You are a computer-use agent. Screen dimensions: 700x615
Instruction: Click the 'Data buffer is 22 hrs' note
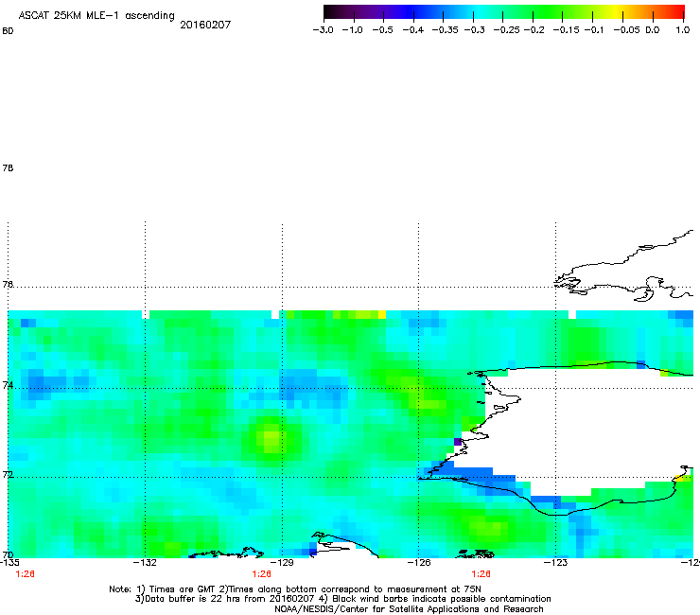coord(342,599)
